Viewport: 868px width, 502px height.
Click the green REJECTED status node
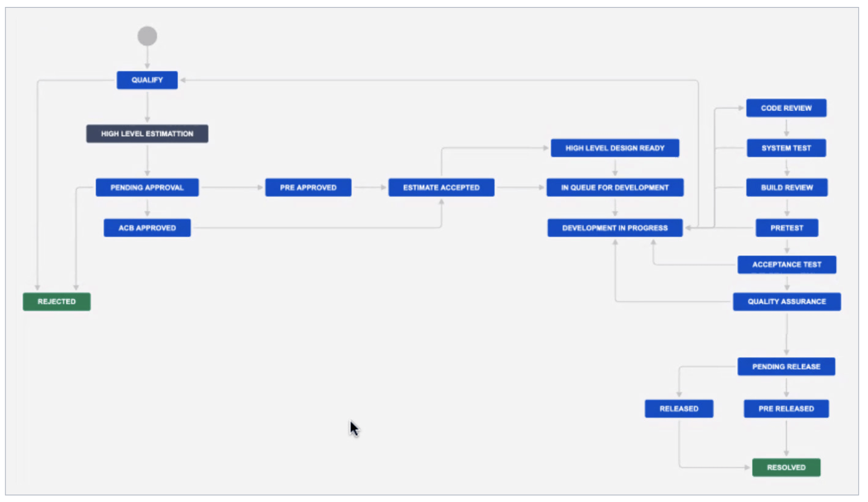point(57,302)
